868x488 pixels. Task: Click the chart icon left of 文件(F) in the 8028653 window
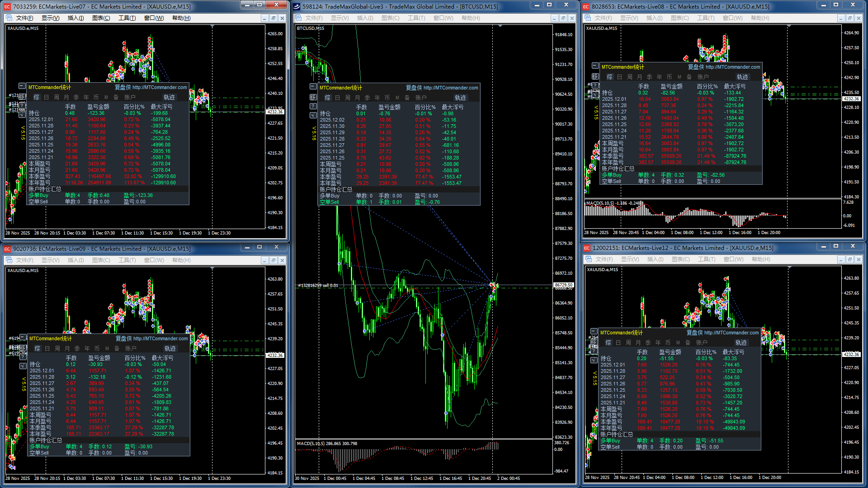pyautogui.click(x=588, y=18)
